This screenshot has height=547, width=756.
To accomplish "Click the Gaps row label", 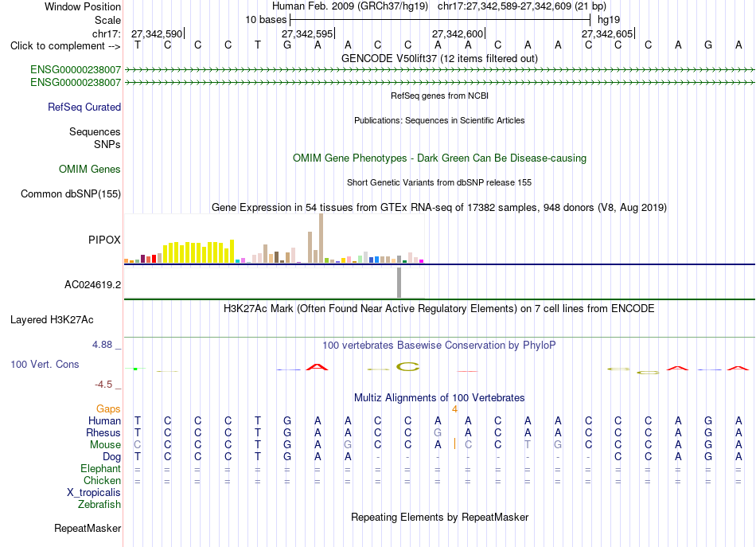I will [108, 409].
